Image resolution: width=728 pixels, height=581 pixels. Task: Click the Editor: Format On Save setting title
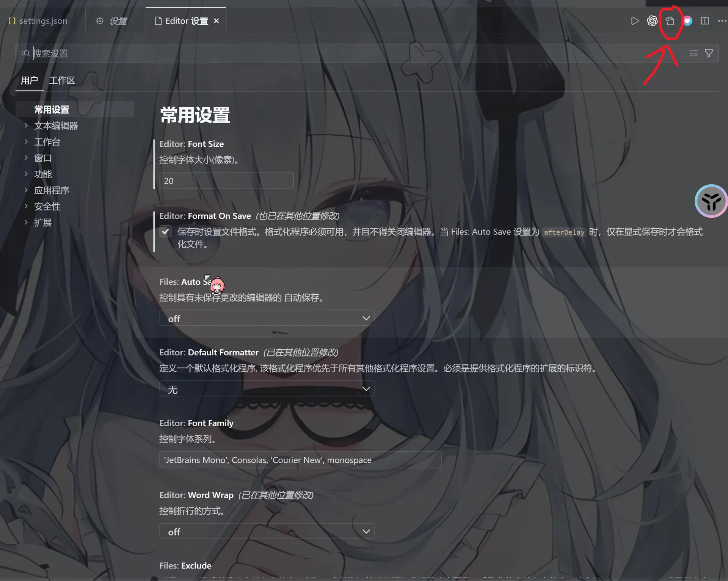tap(205, 216)
